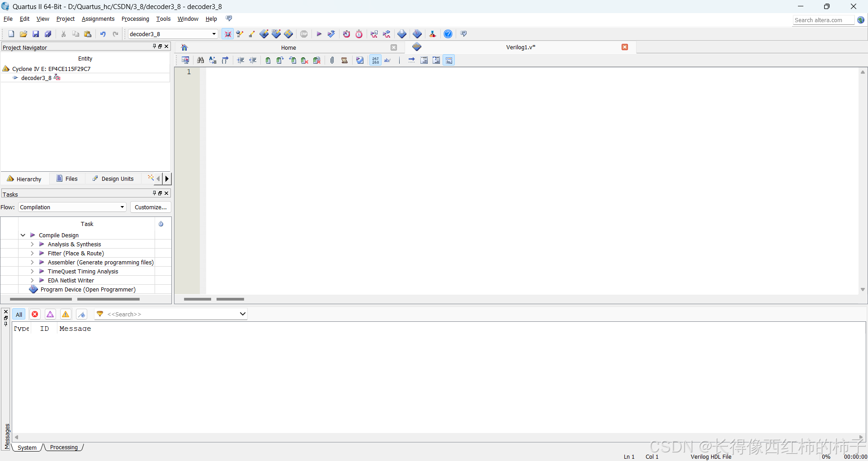
Task: Close the Tasks panel
Action: pos(166,193)
